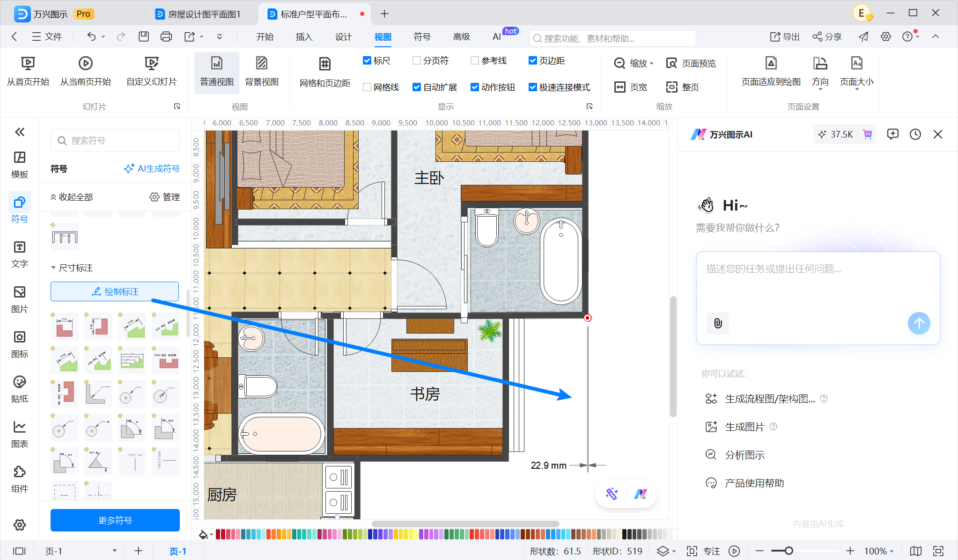Open the 图表 charts sidebar panel

(x=19, y=434)
